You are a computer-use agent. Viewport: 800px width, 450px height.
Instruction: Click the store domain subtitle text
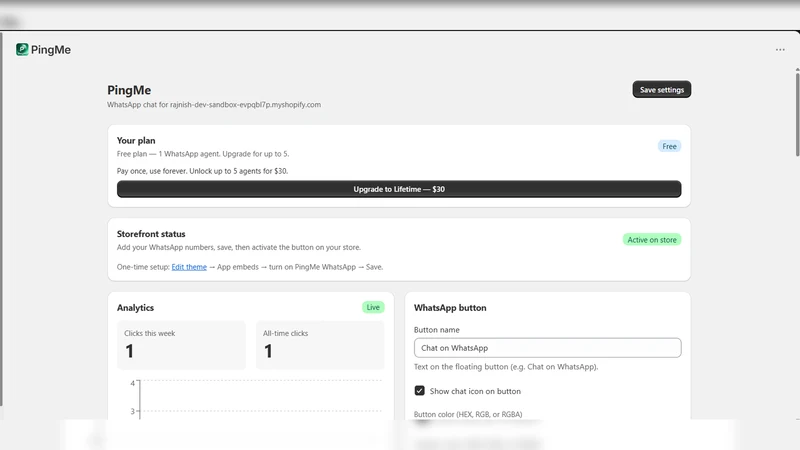pyautogui.click(x=214, y=105)
